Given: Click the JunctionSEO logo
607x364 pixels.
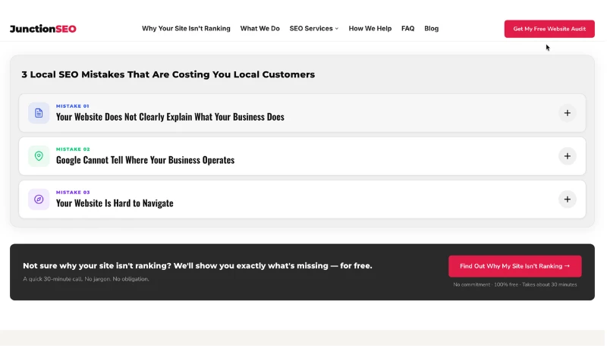Looking at the screenshot, I should tap(43, 29).
